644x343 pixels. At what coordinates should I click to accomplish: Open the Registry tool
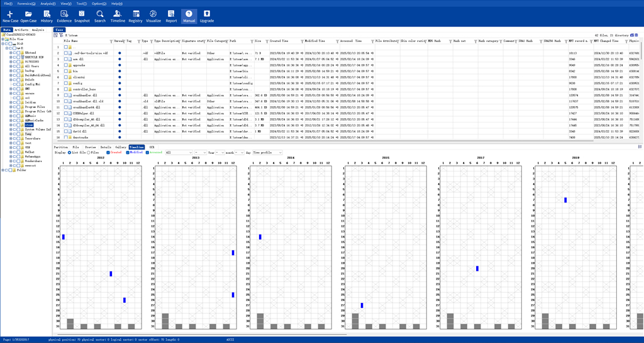point(136,16)
